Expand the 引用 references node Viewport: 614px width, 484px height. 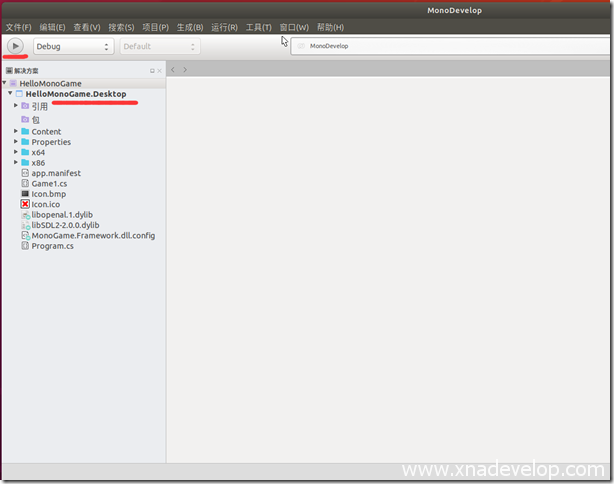coord(16,105)
